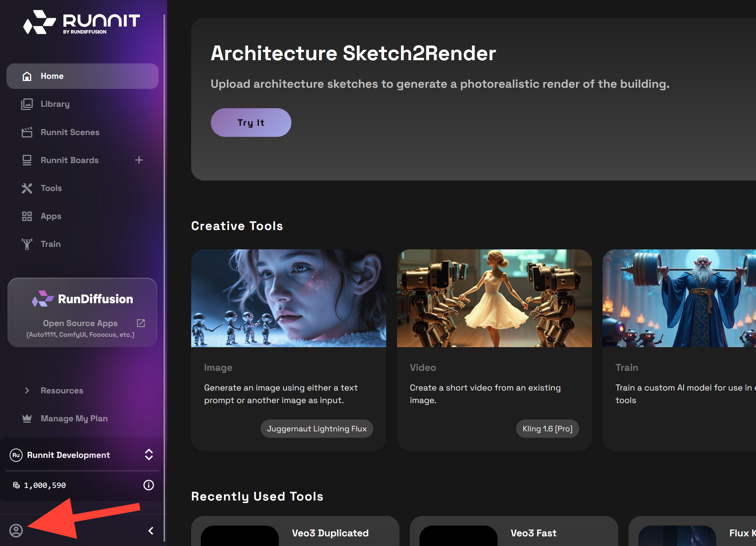This screenshot has width=756, height=546.
Task: Select Tools in the sidebar
Action: click(x=82, y=188)
